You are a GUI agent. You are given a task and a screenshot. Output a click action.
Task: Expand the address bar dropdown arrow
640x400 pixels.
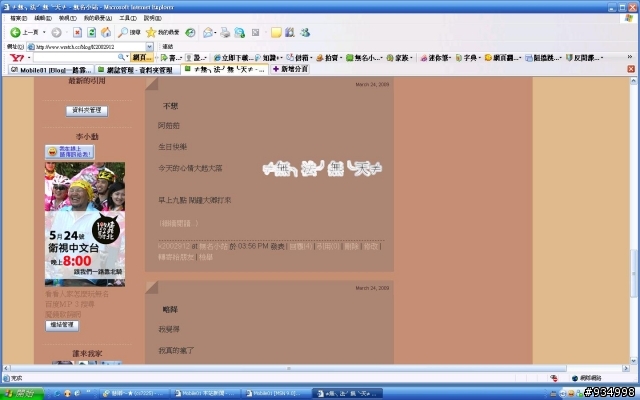[149, 47]
